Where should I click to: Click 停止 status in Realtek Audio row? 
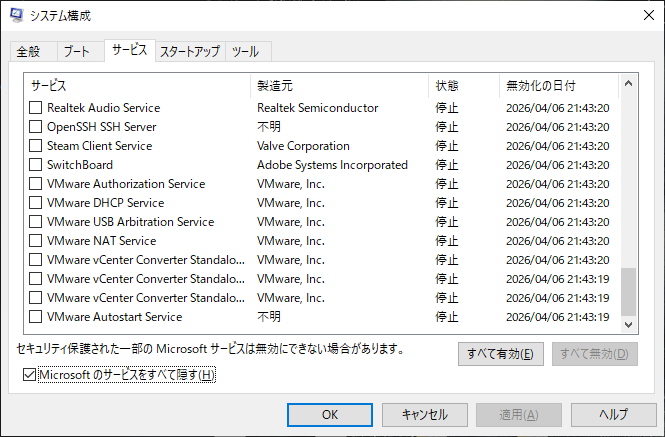coord(447,108)
